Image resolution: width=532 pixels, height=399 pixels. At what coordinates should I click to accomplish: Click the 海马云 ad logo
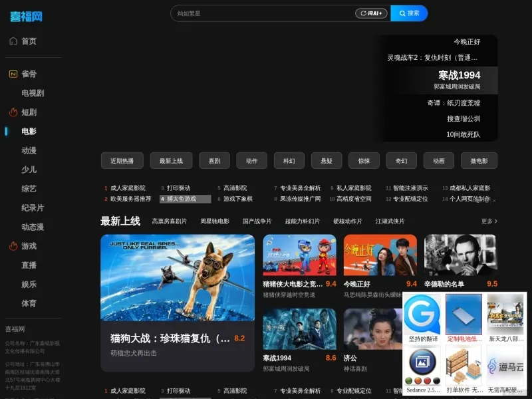(505, 365)
